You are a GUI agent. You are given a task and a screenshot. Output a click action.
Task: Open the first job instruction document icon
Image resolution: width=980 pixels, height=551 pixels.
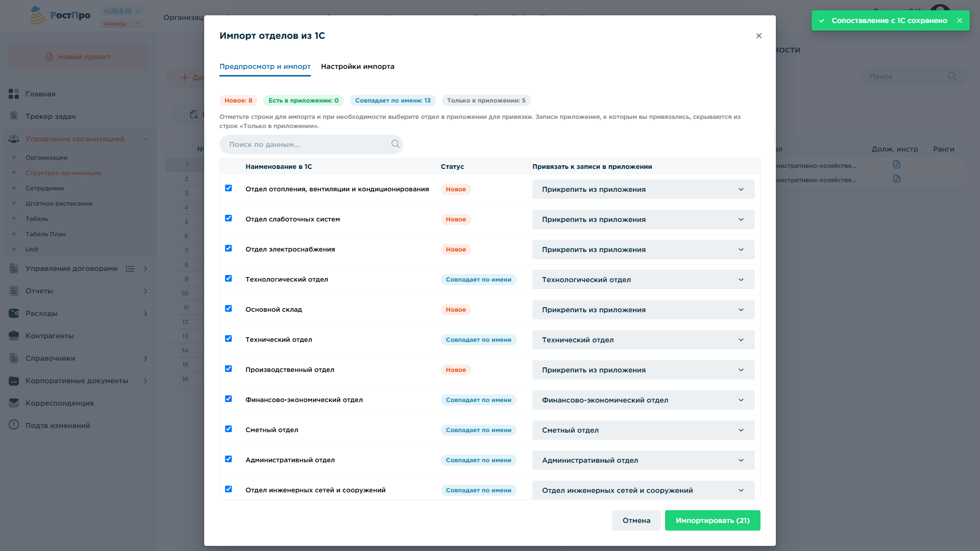tap(897, 164)
